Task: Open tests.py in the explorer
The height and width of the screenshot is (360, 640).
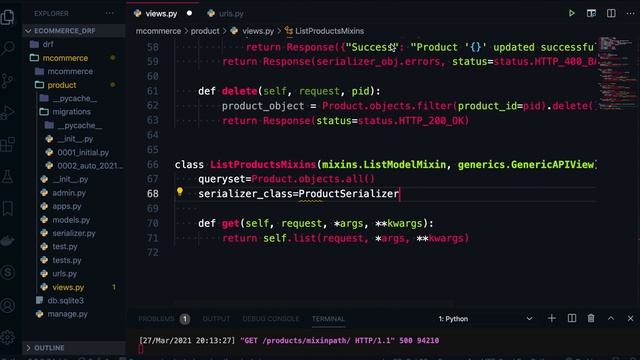Action: point(67,260)
